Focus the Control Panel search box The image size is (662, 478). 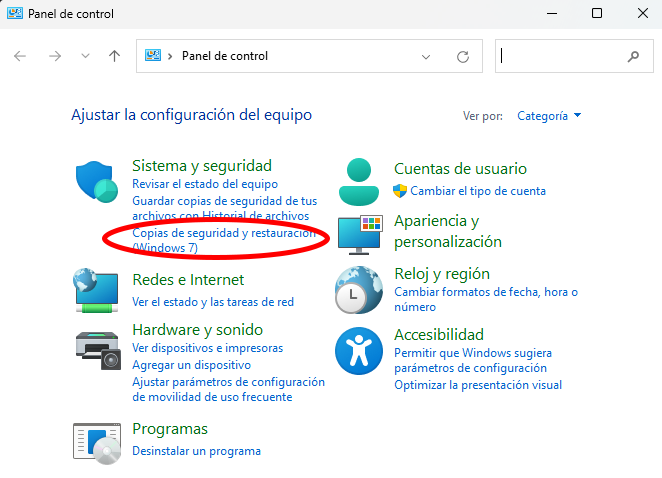[574, 56]
